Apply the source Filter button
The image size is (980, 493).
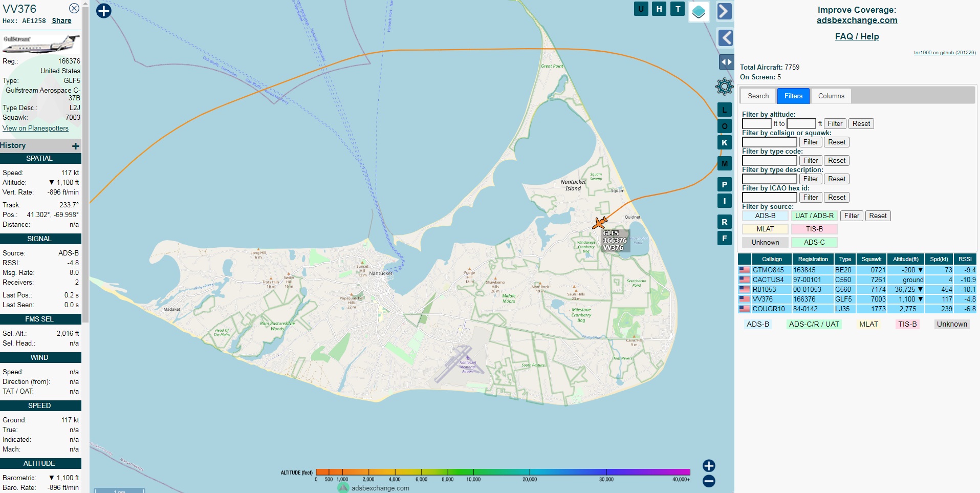click(x=852, y=216)
